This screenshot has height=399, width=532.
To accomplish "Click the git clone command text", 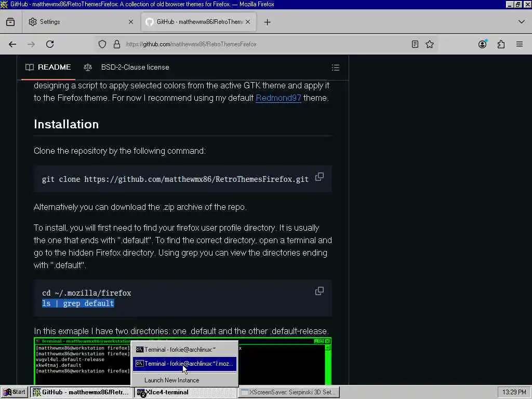I will (x=175, y=179).
